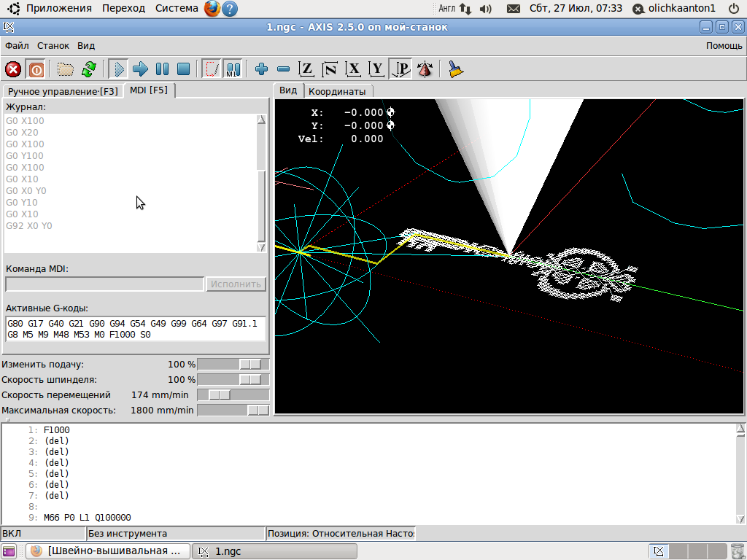The height and width of the screenshot is (560, 747).
Task: Reload the current file
Action: pos(89,69)
